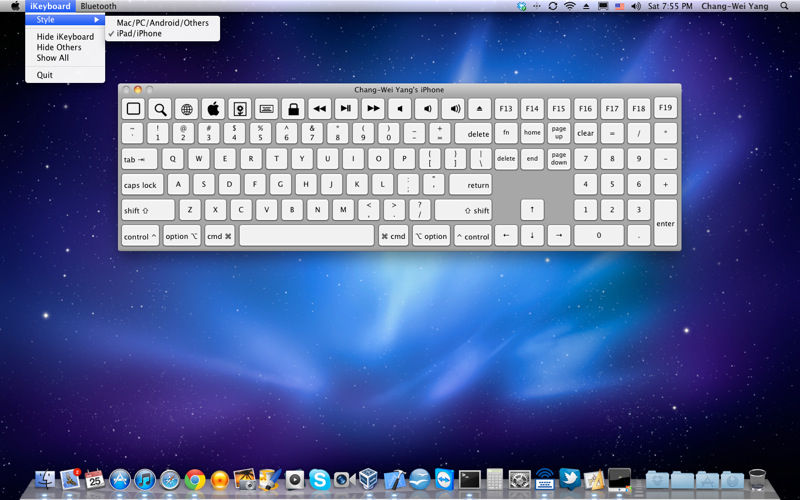Open the Apple menu
The height and width of the screenshot is (500, 800).
15,6
